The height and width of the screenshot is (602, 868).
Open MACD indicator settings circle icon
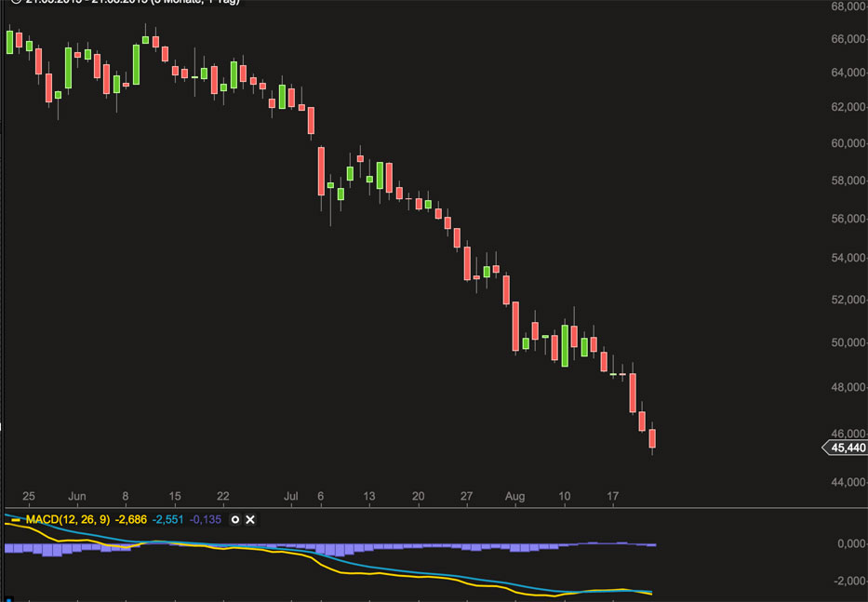tap(235, 519)
